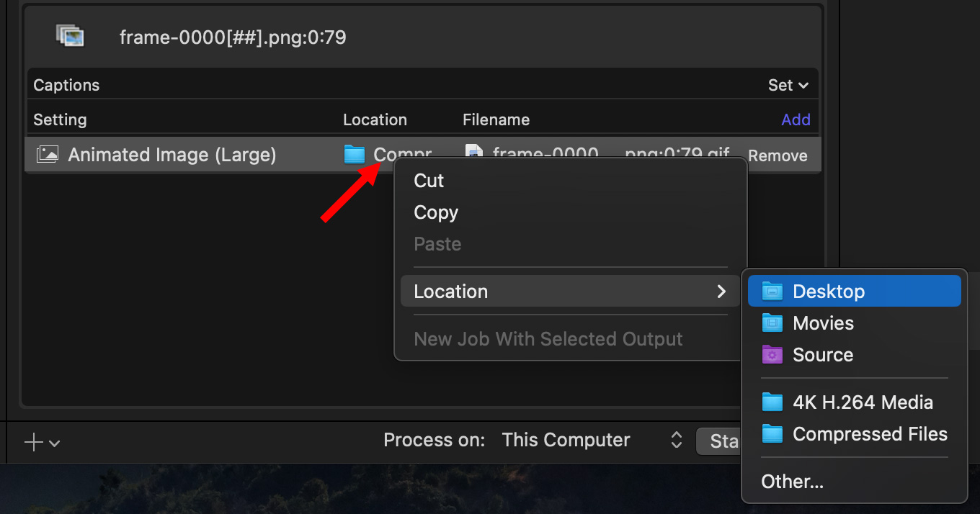
Task: Click the blue folder icon in Location column
Action: [355, 154]
